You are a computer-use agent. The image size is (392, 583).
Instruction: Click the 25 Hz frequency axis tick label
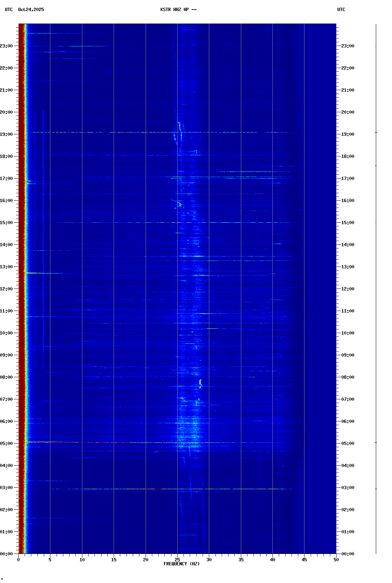tap(177, 560)
